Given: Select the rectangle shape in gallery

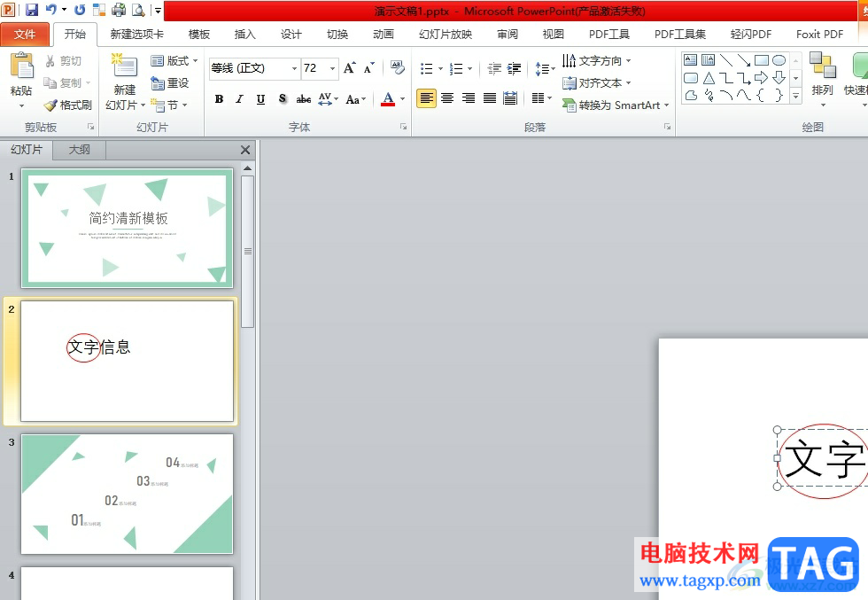Looking at the screenshot, I should [761, 60].
